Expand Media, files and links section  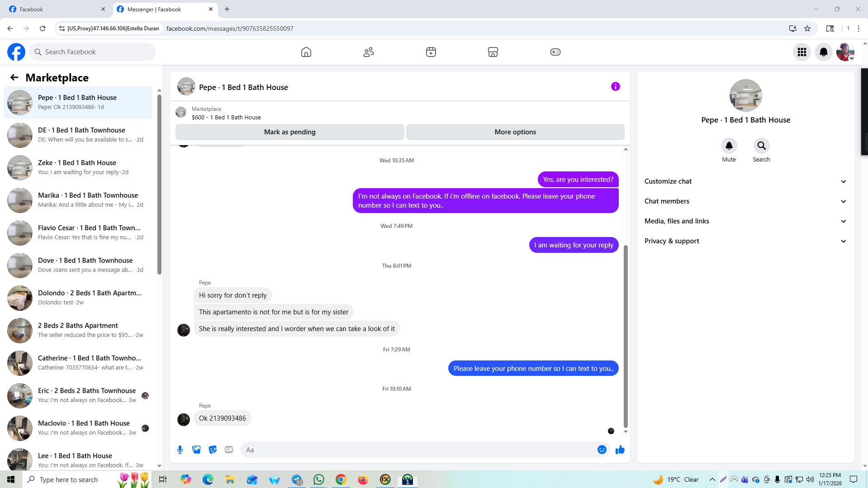(x=745, y=221)
